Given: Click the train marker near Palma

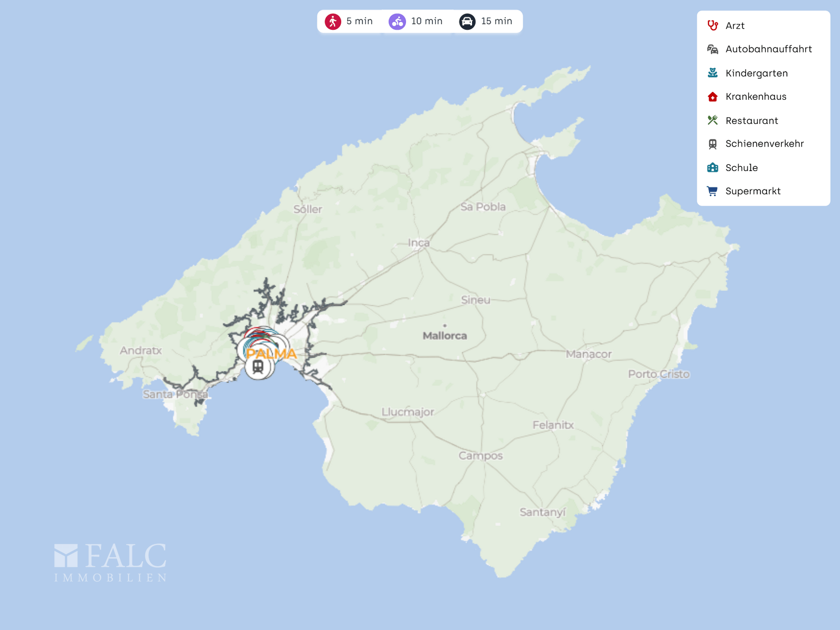Looking at the screenshot, I should click(x=258, y=367).
